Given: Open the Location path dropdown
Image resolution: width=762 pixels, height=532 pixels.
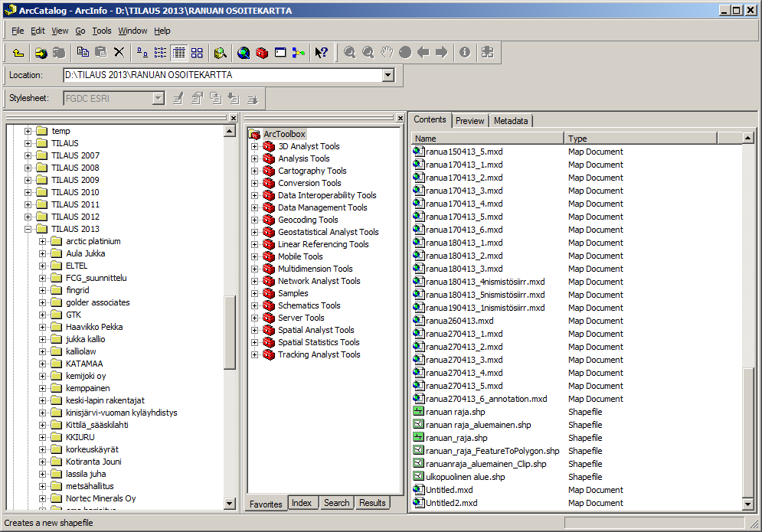Looking at the screenshot, I should point(388,75).
